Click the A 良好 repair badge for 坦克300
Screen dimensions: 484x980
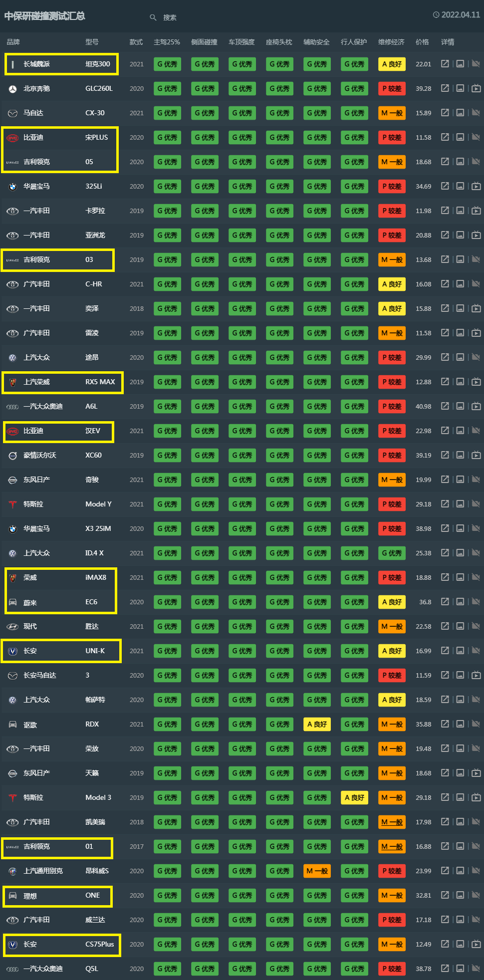point(392,64)
